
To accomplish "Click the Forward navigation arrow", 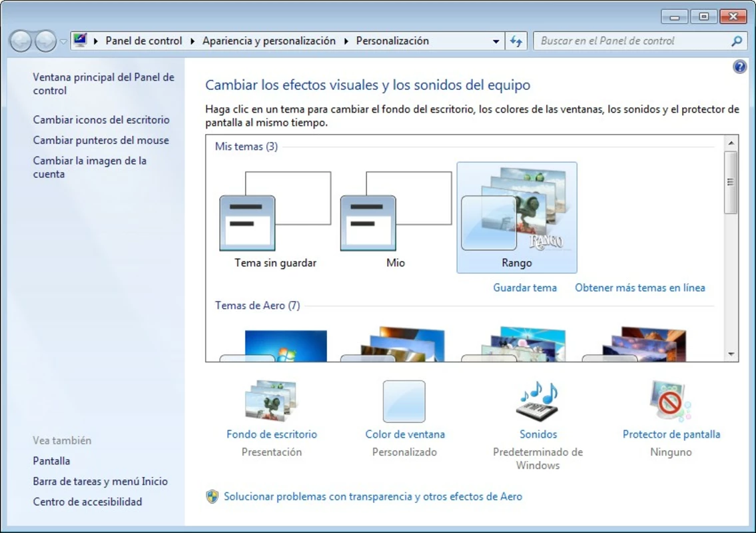I will (46, 41).
